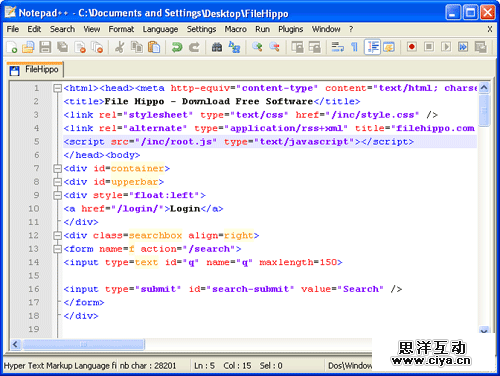Stop macro recording with the square icon
Viewport: 500px width, 376px height.
[x=429, y=47]
